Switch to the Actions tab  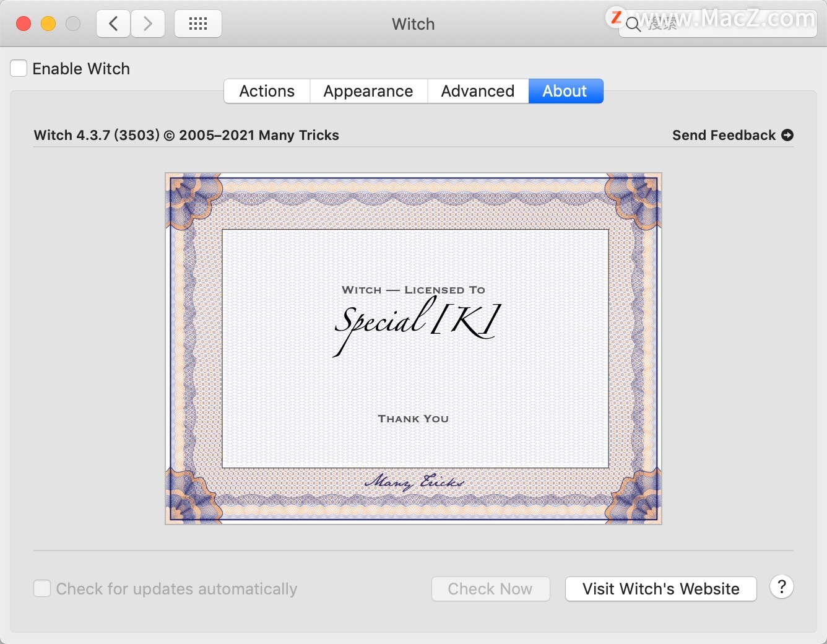[267, 91]
